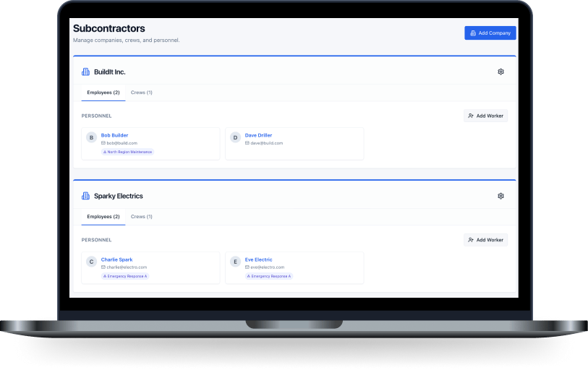
Task: Click the Subcontractors page heading
Action: (109, 28)
